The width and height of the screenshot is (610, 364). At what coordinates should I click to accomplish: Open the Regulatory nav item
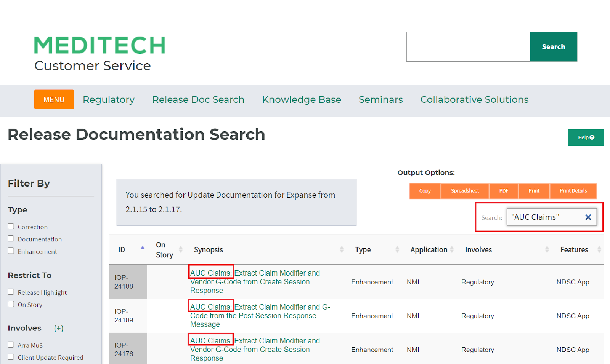point(109,99)
